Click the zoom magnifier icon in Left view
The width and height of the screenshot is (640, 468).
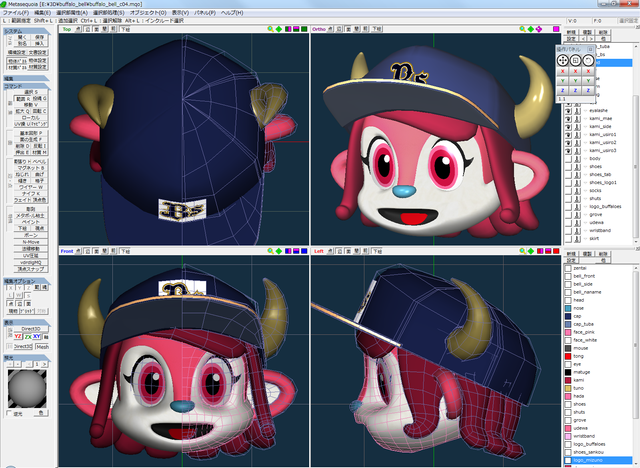(522, 251)
